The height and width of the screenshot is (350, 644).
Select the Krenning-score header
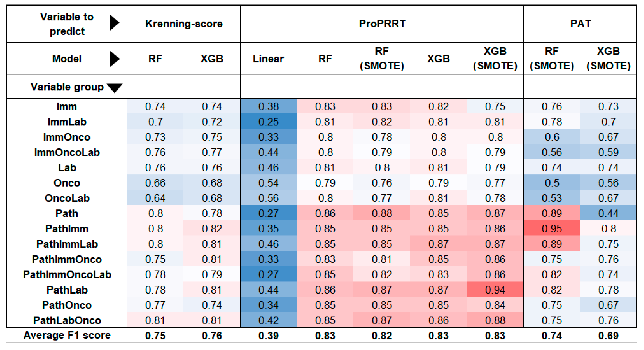click(184, 24)
